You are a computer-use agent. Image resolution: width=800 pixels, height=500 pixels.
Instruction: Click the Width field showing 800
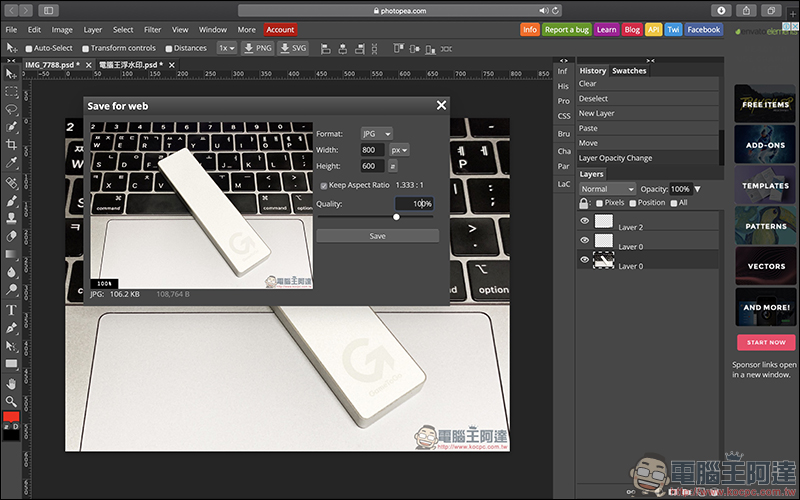[372, 150]
